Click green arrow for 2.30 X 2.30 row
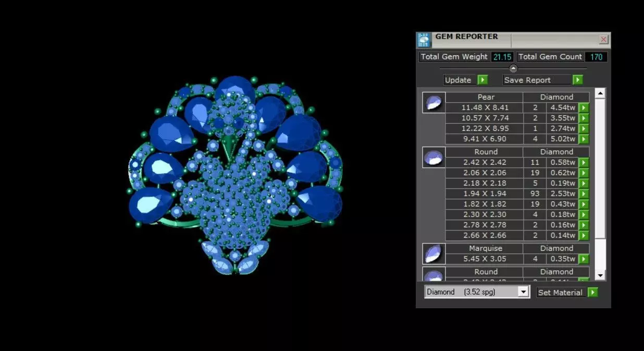Viewport: 644px width, 351px height. tap(584, 214)
